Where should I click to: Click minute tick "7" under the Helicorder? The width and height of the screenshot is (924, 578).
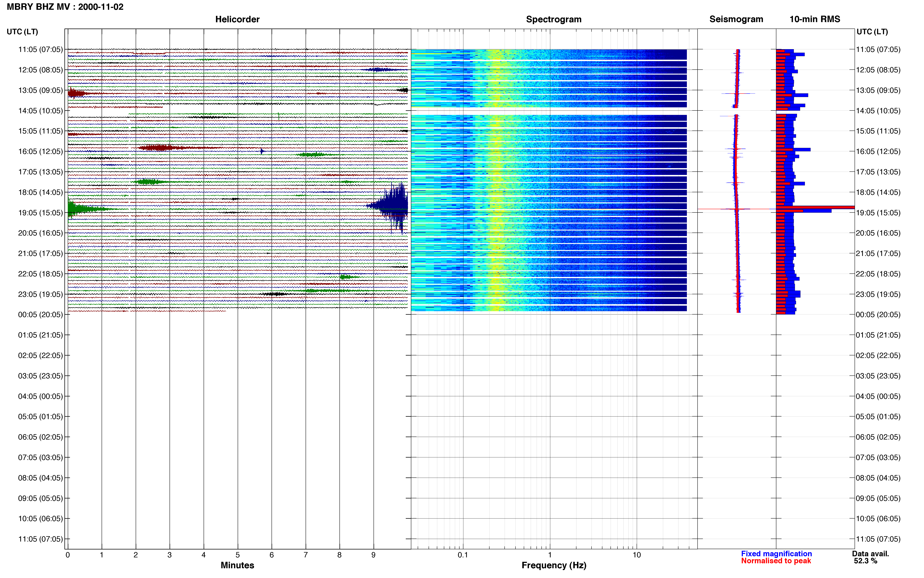(306, 555)
